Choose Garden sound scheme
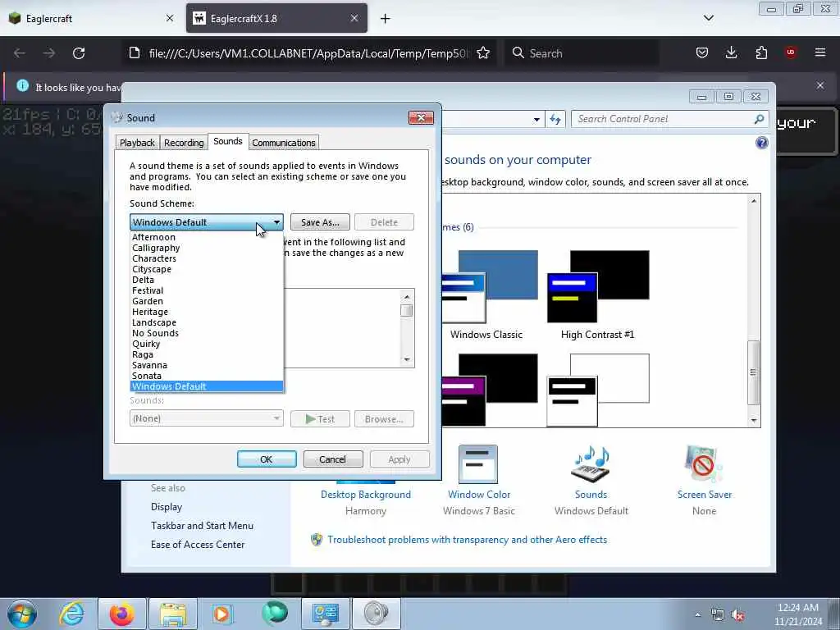The width and height of the screenshot is (840, 630). pyautogui.click(x=207, y=301)
